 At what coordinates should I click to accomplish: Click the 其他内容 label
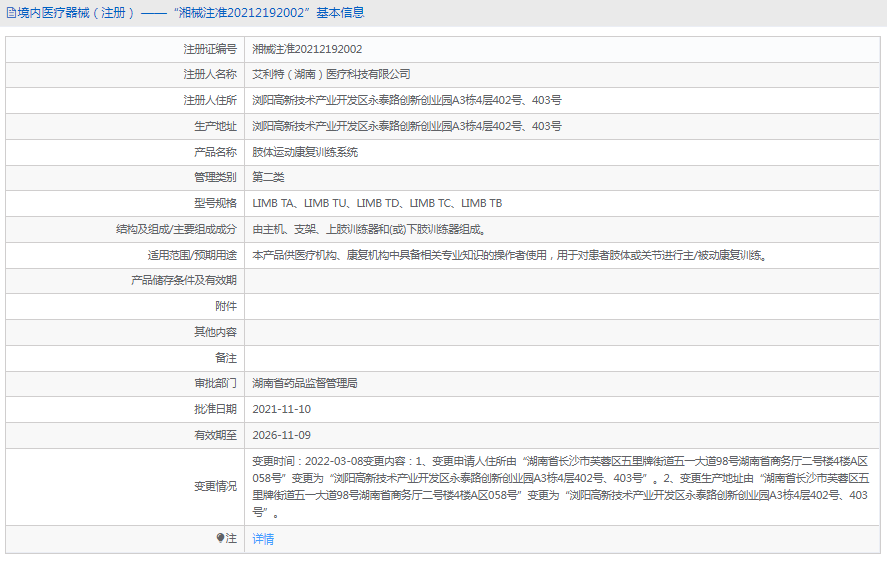pyautogui.click(x=216, y=332)
